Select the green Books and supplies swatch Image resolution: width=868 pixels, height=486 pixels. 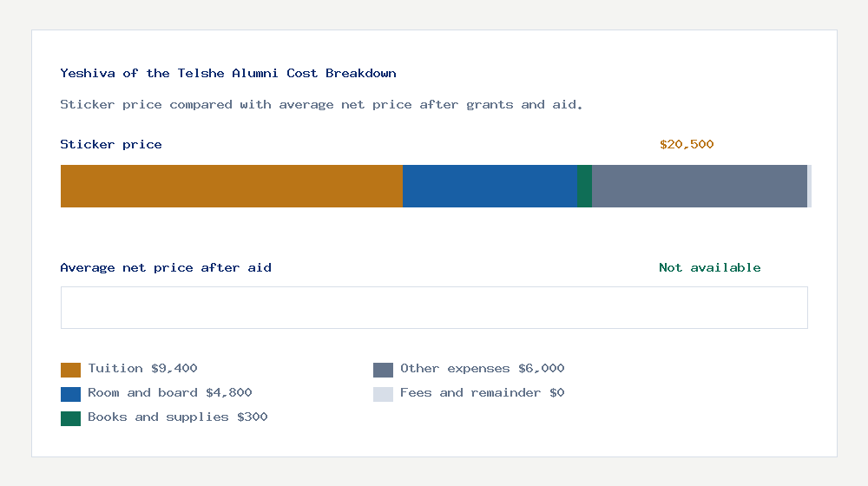point(71,418)
